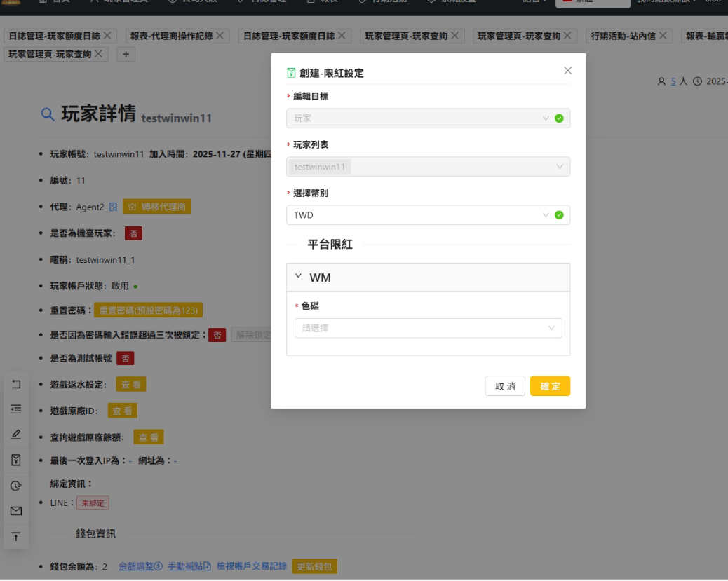The width and height of the screenshot is (728, 581).
Task: Click the back-arrow icon in the floating sidebar
Action: 16,384
